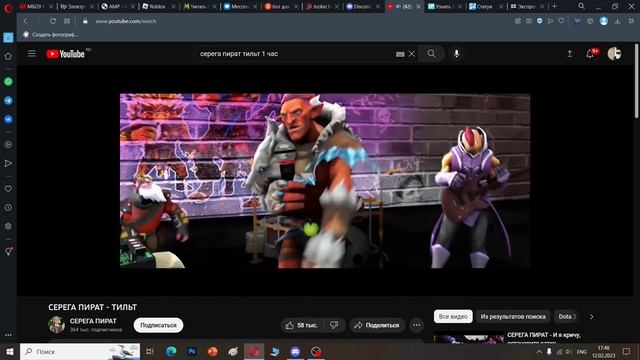The image size is (640, 360).
Task: Launch Microsoft Edge from taskbar
Action: pyautogui.click(x=171, y=351)
